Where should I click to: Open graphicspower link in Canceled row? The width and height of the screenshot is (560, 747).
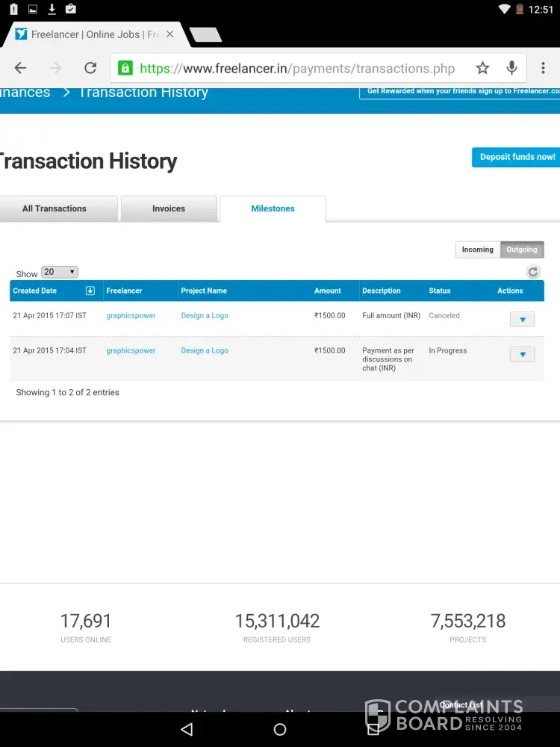[x=131, y=315]
